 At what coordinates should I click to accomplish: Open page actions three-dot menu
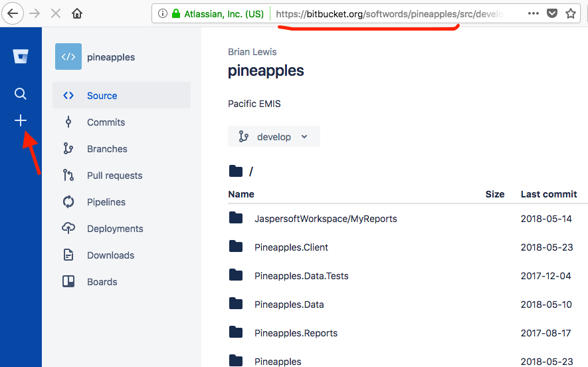click(x=534, y=13)
